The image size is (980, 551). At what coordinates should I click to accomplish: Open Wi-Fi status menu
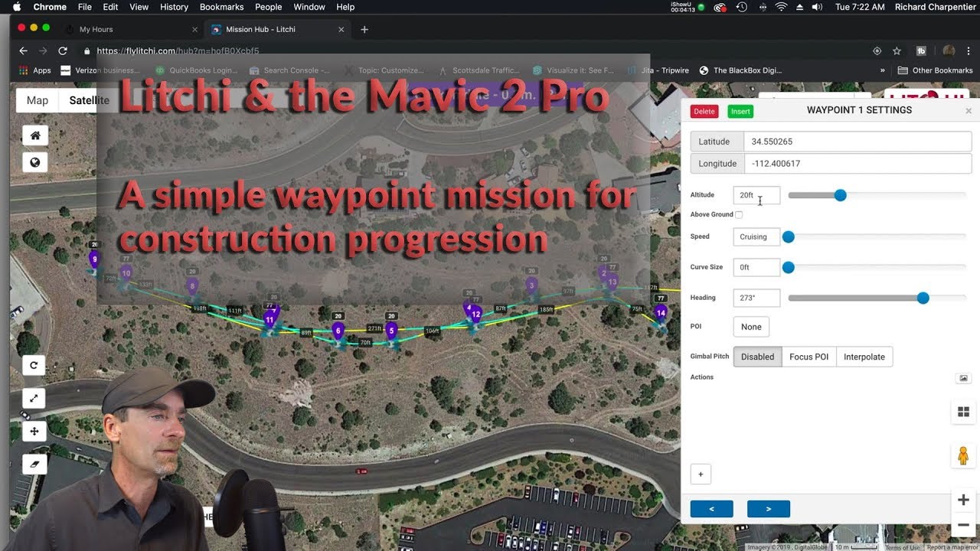781,7
